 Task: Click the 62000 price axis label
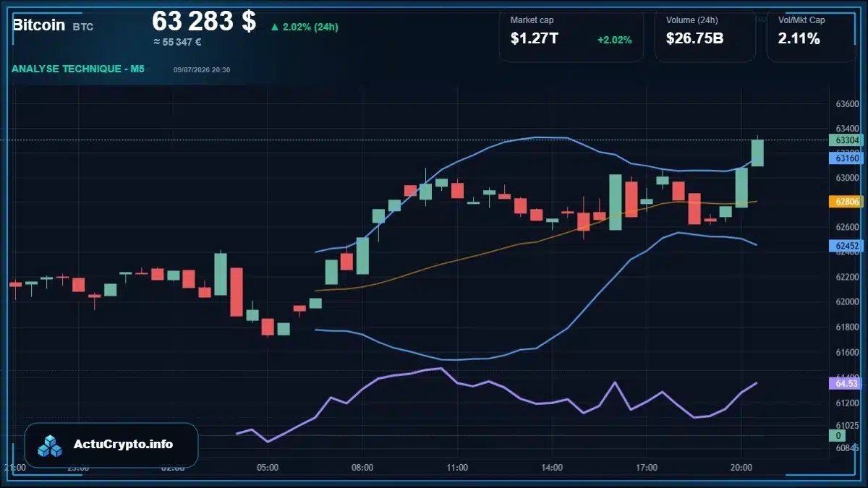pos(847,301)
